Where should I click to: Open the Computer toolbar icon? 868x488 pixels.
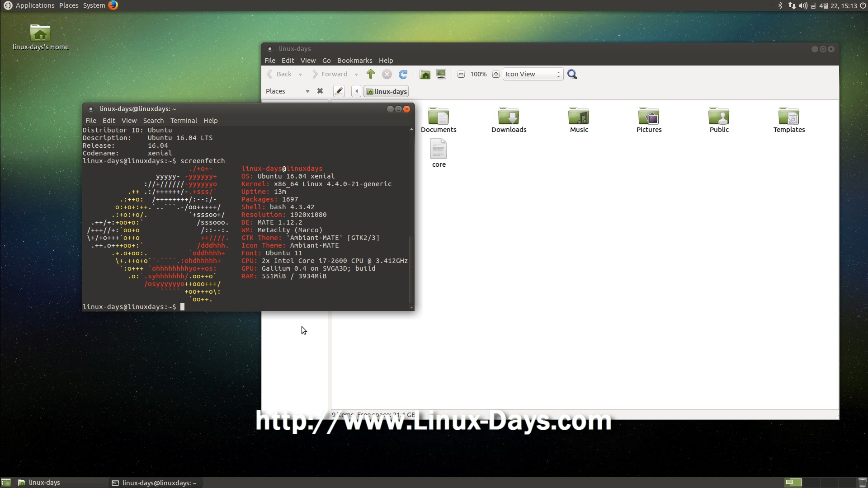441,74
